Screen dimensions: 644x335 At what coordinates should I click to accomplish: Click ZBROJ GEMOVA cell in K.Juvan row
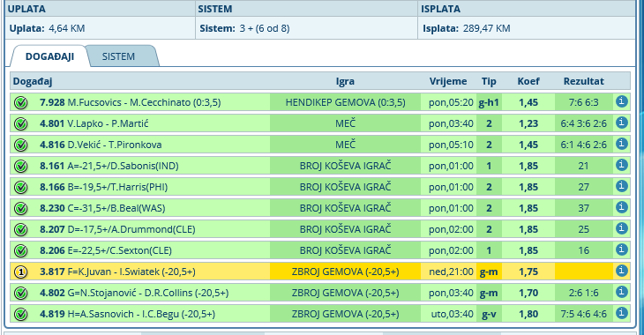[x=346, y=272]
